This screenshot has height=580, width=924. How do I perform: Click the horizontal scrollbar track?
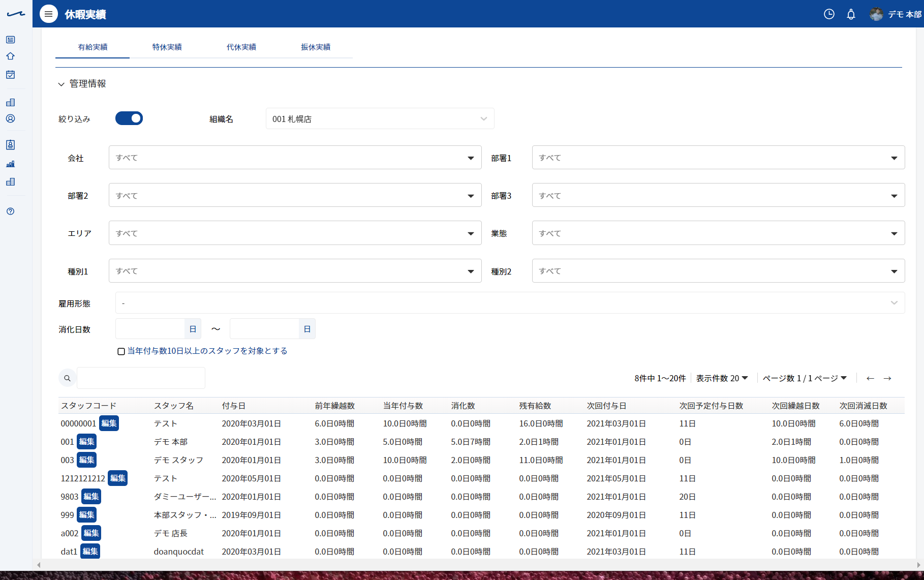tap(478, 565)
